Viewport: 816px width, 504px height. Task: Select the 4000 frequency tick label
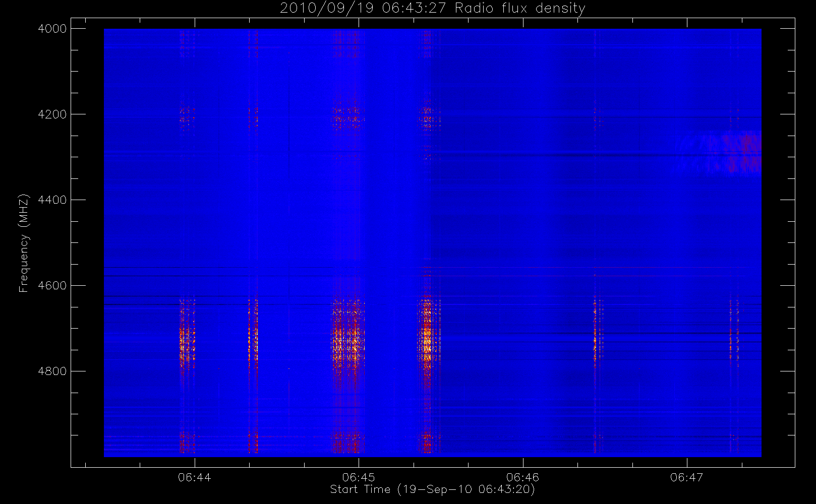point(52,29)
